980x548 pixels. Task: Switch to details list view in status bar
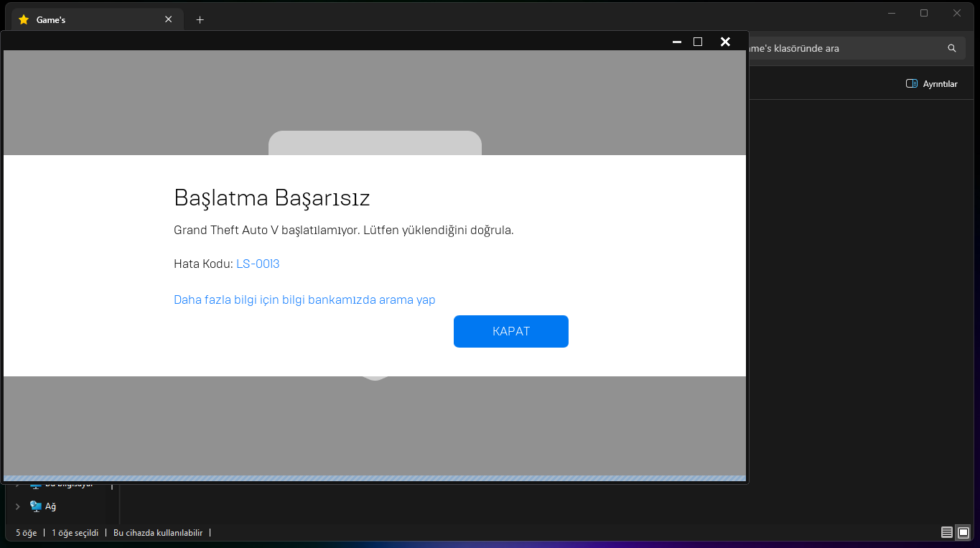(947, 532)
